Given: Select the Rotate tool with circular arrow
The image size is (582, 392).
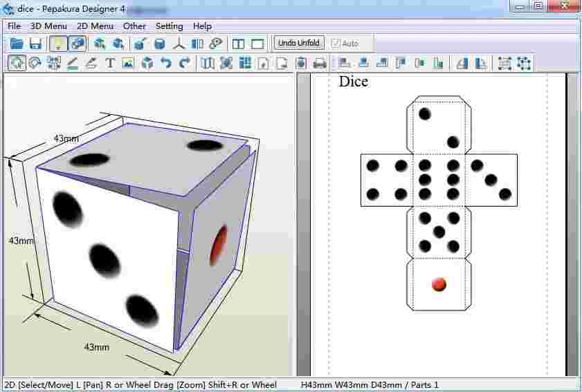Looking at the screenshot, I should 35,63.
